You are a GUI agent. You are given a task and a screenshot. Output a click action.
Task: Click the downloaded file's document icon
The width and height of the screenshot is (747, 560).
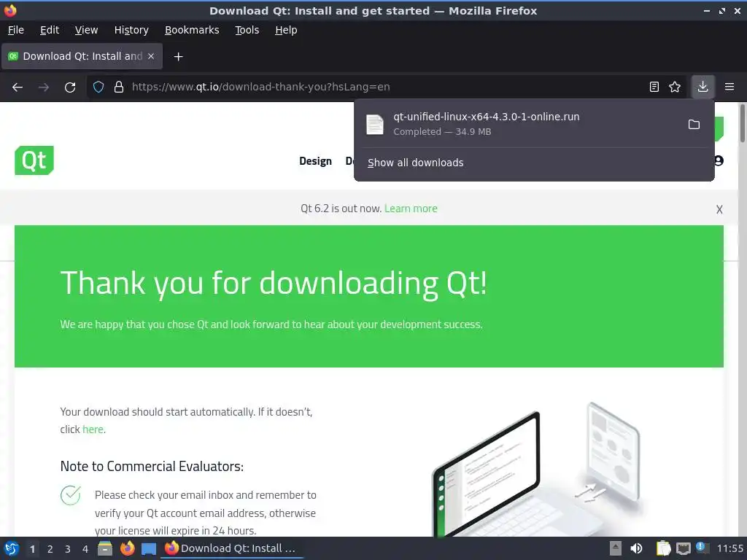(375, 124)
